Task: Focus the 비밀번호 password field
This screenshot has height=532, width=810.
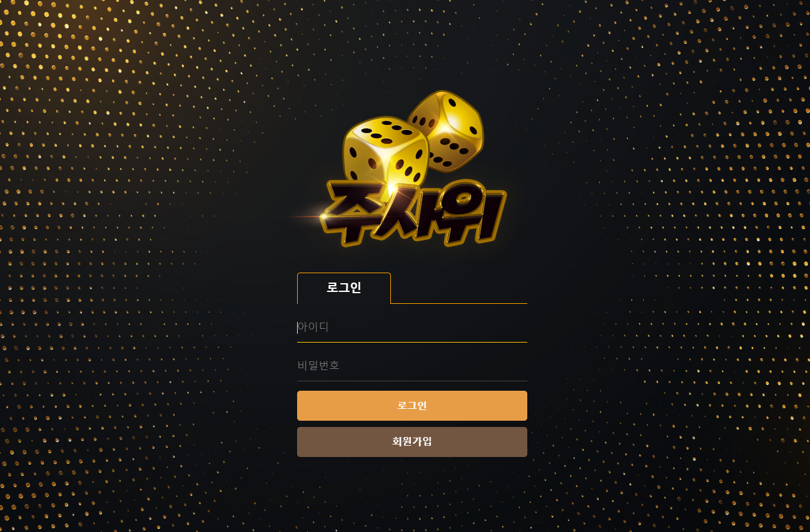Action: [412, 366]
